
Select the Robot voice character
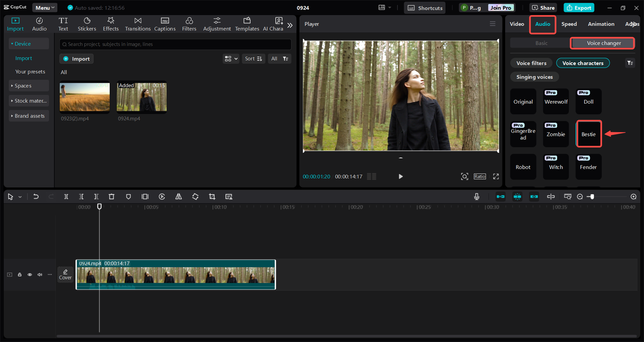point(523,167)
